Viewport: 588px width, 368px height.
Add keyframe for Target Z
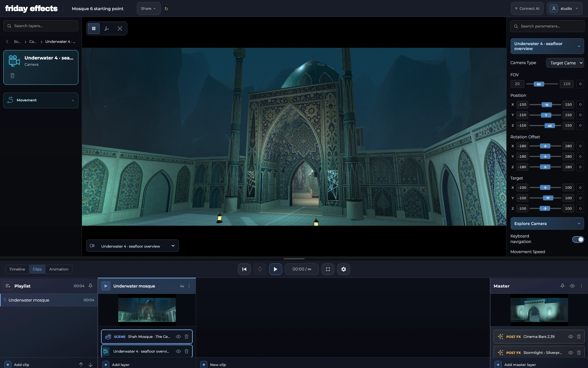580,209
